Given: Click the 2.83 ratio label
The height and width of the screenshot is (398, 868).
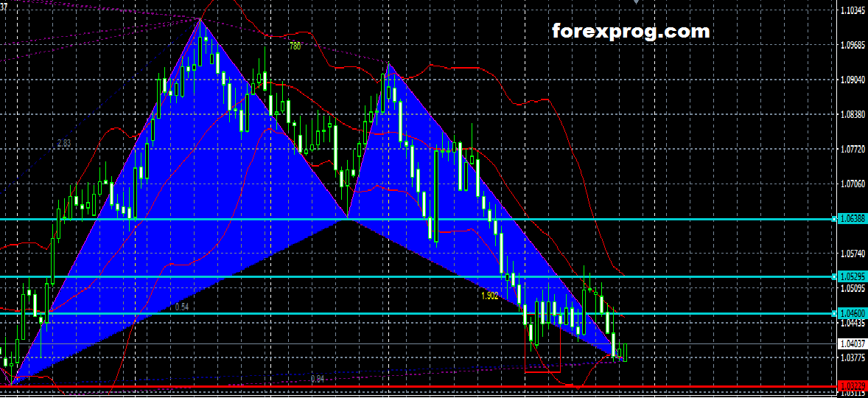Looking at the screenshot, I should coord(64,142).
